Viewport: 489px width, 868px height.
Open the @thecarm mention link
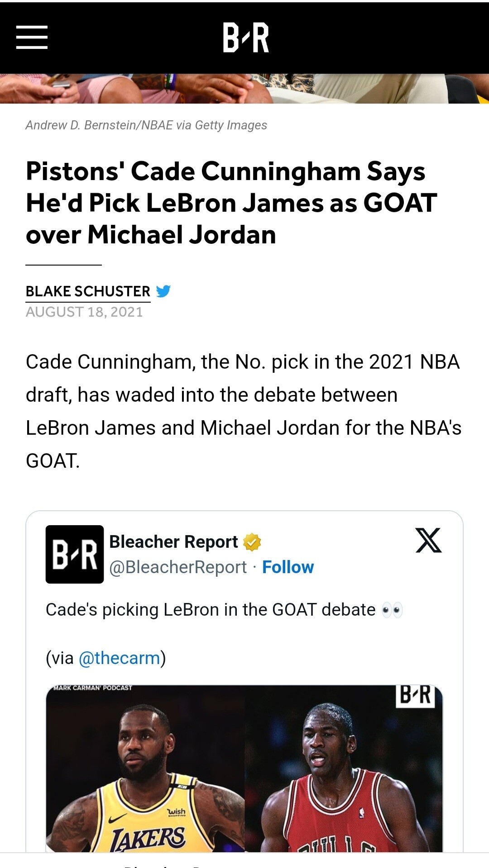click(120, 658)
